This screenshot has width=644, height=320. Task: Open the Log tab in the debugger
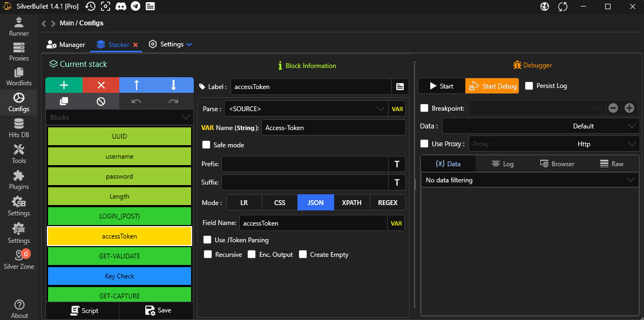502,164
